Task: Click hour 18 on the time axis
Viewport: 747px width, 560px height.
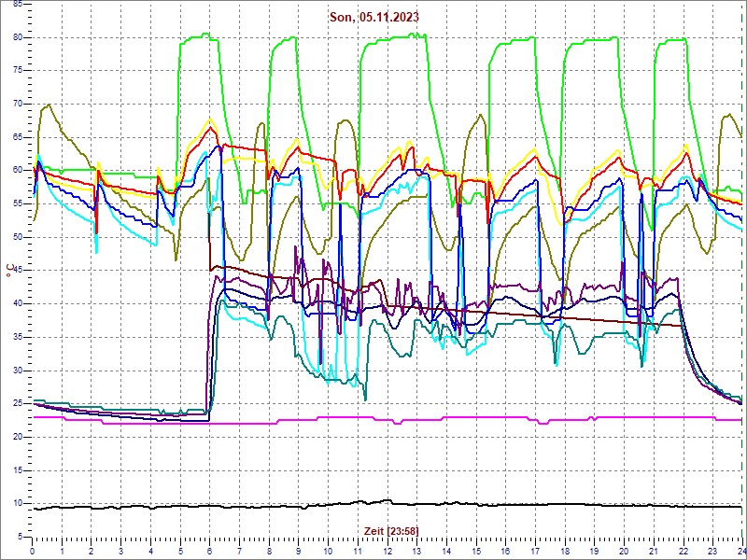Action: pos(564,552)
